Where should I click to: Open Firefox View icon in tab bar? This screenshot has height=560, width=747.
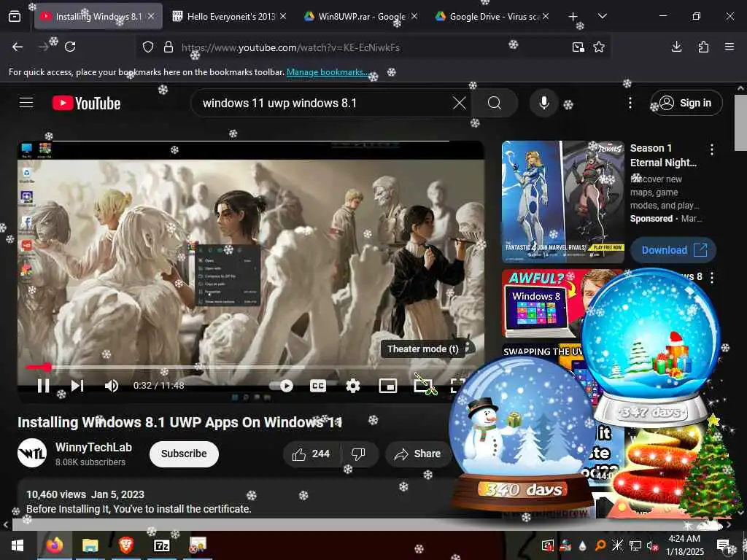(15, 17)
